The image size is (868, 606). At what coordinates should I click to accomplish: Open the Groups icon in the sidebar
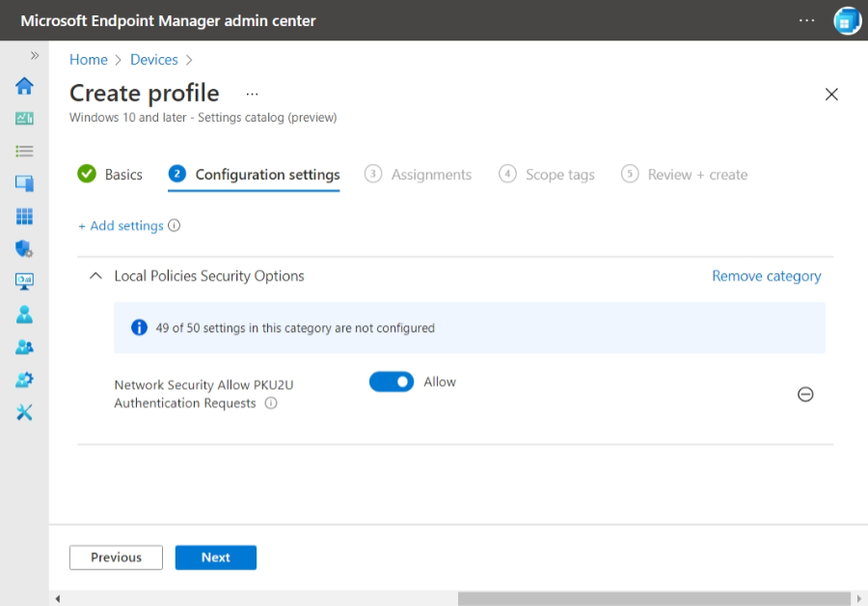[24, 346]
